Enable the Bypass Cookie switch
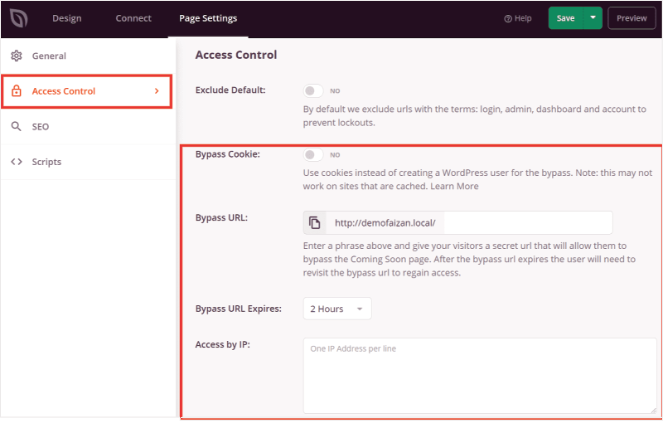Viewport: 663px width, 421px height. coord(314,155)
